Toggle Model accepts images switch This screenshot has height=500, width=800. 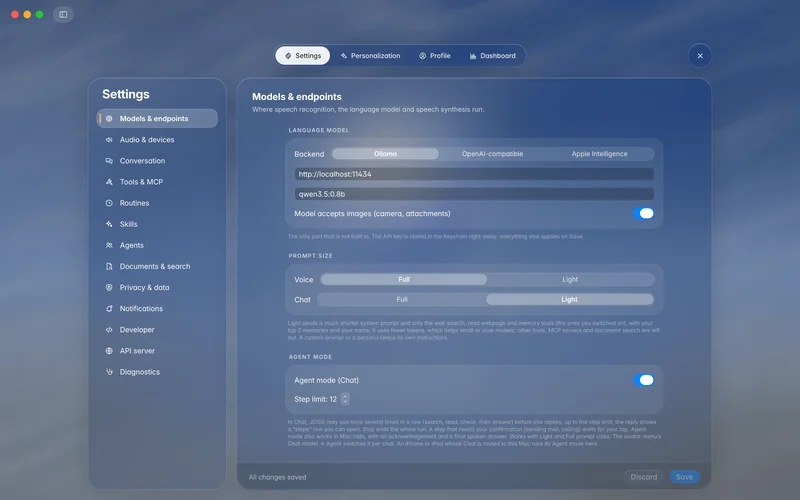pos(644,213)
